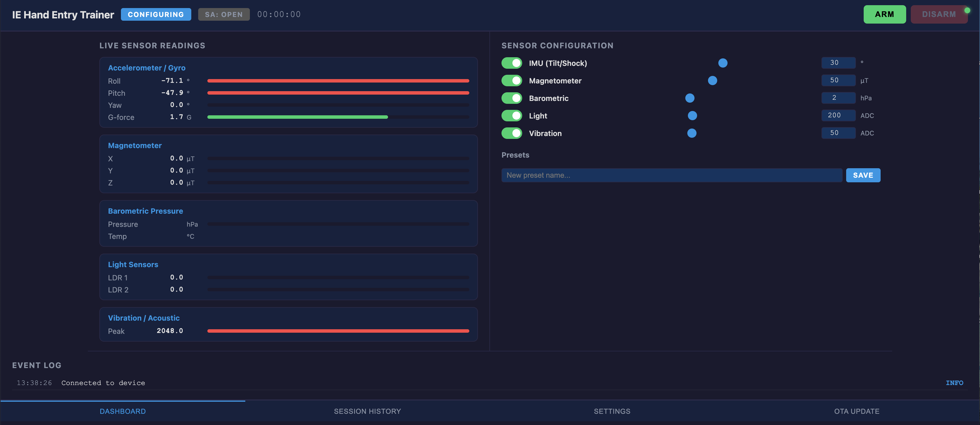Open the Session History tab

(x=367, y=411)
